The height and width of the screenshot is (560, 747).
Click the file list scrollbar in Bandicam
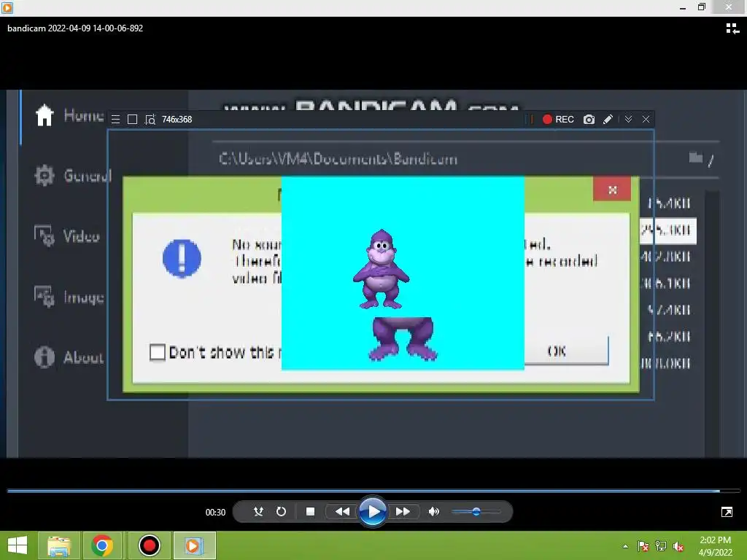point(712,324)
